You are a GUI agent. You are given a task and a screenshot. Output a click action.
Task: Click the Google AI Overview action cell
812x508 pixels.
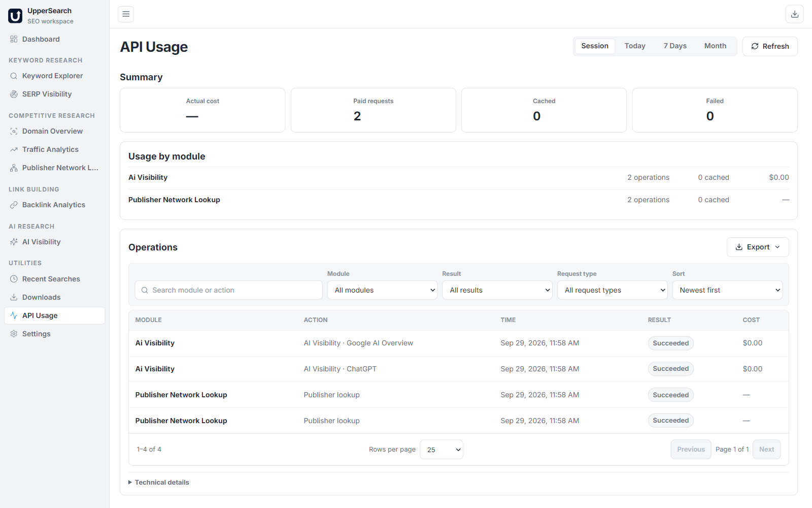[x=358, y=343]
